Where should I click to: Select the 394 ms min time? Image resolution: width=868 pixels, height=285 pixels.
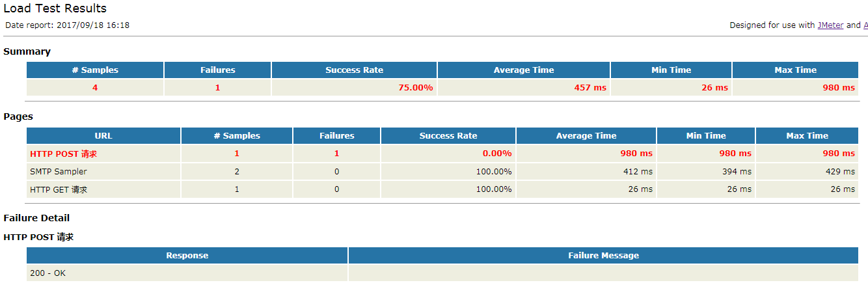736,172
